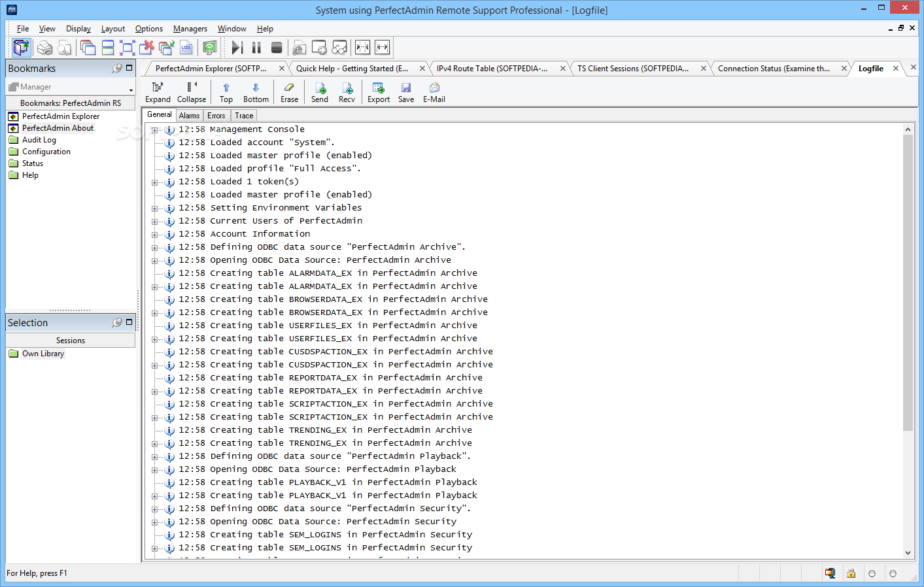
Task: Click the glasses viewer toolbar icon
Action: (339, 48)
